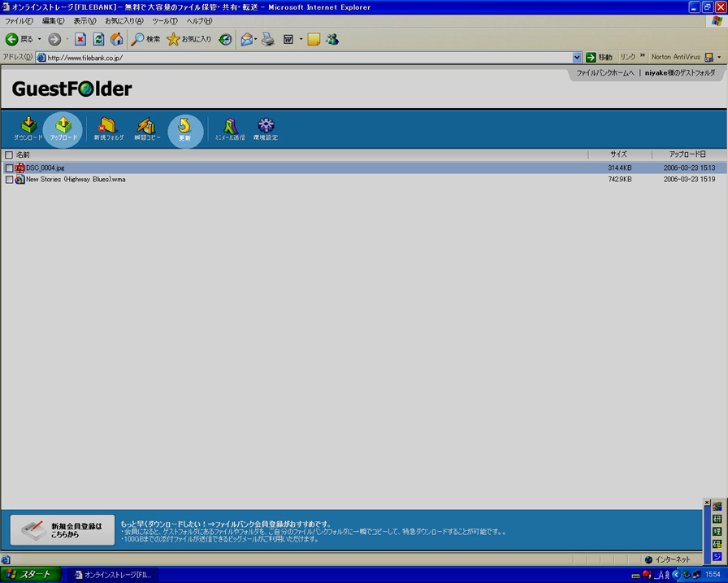Viewport: 728px width, 583px height.
Task: Click the safely remove hardware tray icon
Action: 687,575
